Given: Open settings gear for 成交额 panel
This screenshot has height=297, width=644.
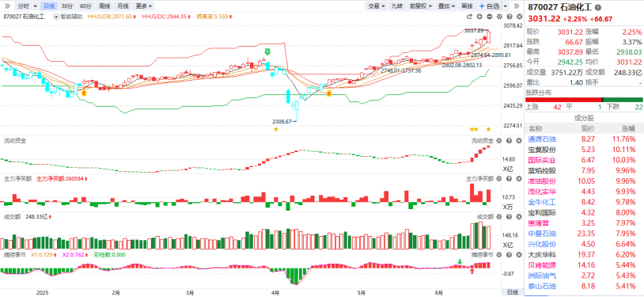Looking at the screenshot, I should 499,216.
